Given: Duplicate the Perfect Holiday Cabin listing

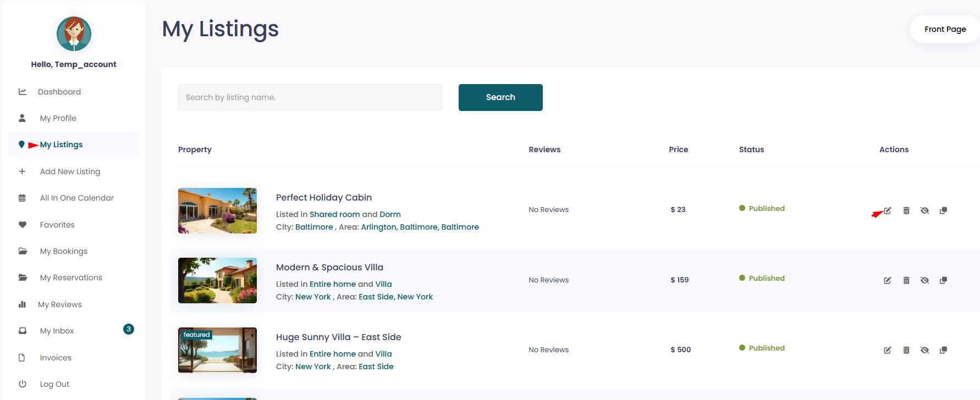Looking at the screenshot, I should (x=943, y=210).
